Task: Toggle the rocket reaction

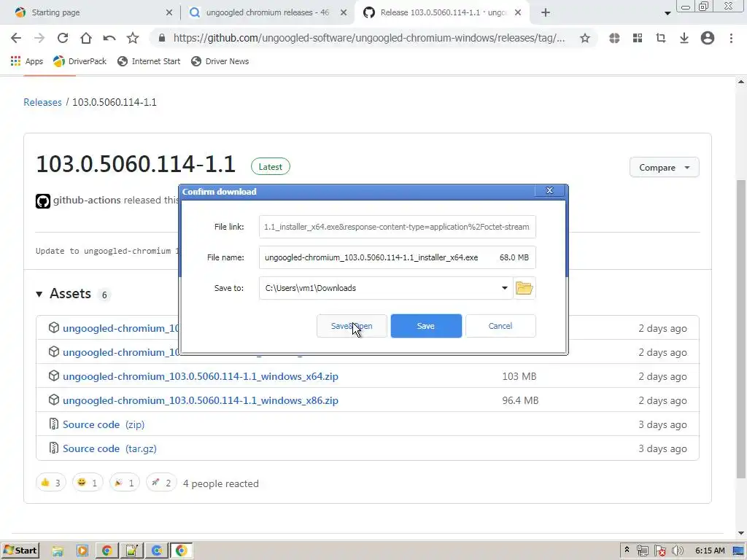Action: (x=161, y=483)
